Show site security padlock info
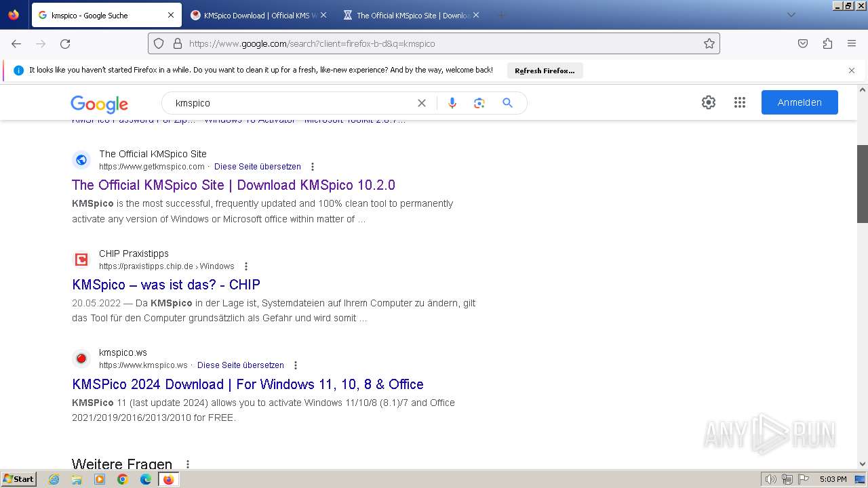 click(178, 43)
